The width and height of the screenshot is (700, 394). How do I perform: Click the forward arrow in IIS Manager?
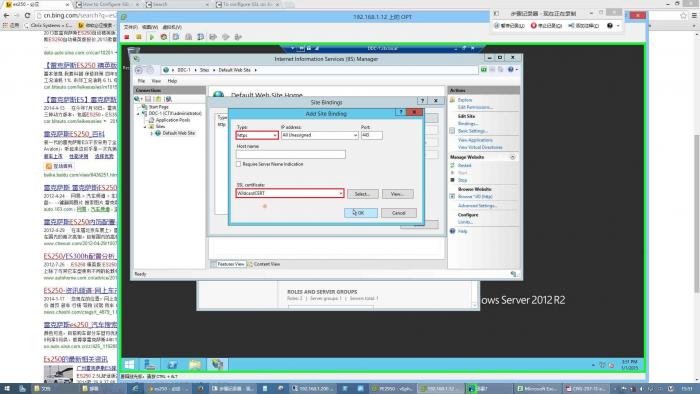pyautogui.click(x=150, y=70)
